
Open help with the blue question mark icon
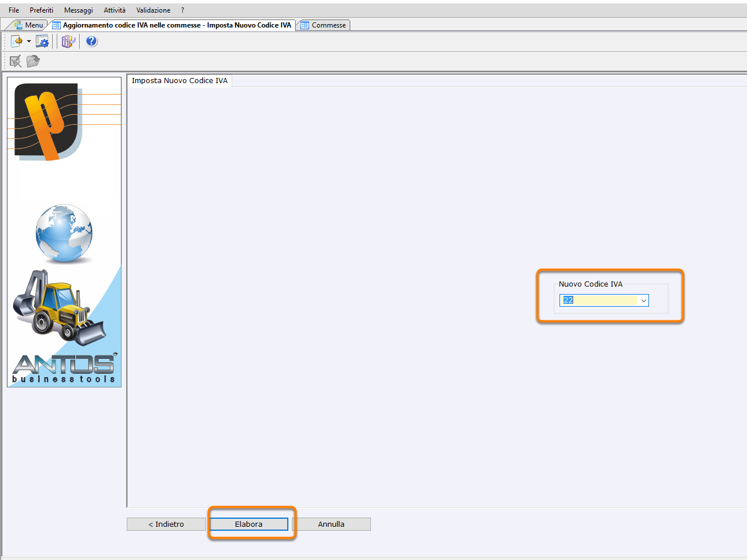point(92,41)
